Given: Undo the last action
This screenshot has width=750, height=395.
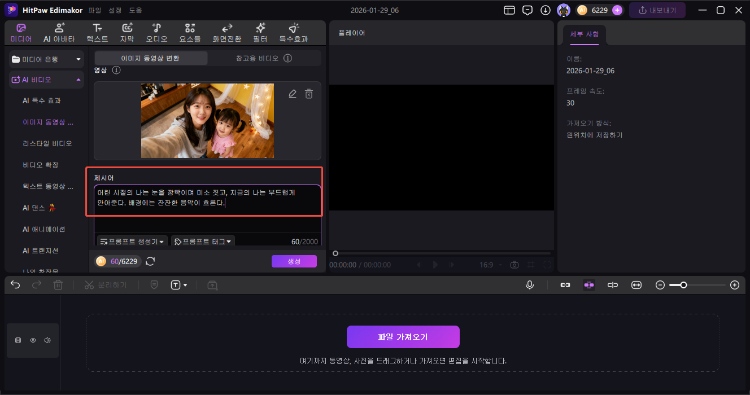Looking at the screenshot, I should pos(15,285).
